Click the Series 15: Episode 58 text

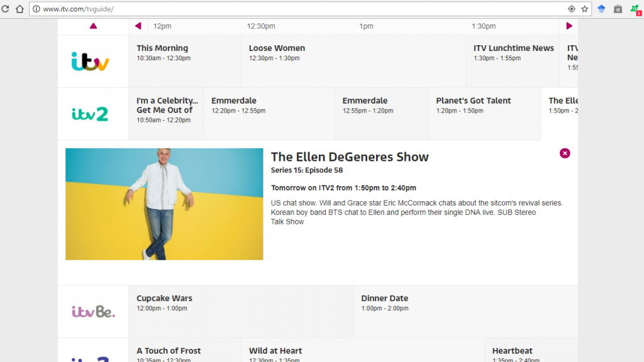(307, 170)
